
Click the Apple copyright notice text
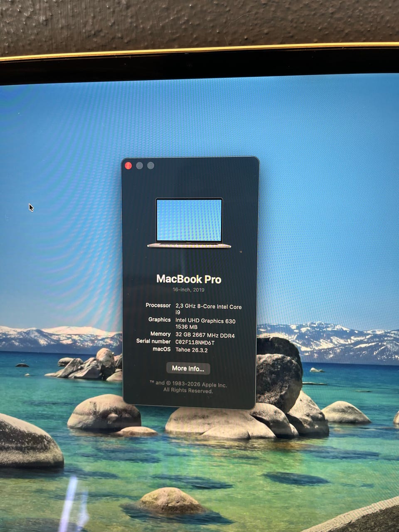[x=188, y=387]
